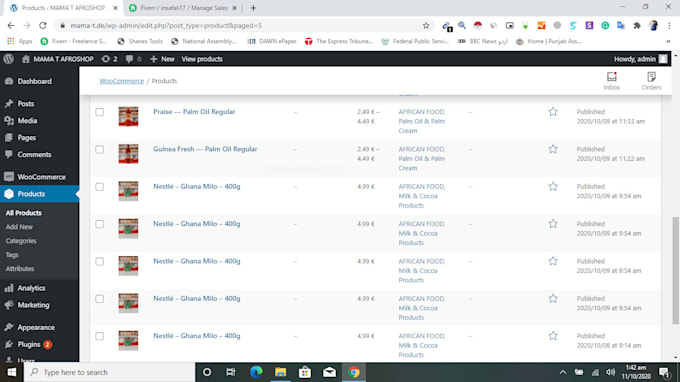Click Palm Oil & Palm Cream in Guinea Fresh row
This screenshot has height=382, width=680.
click(x=422, y=163)
